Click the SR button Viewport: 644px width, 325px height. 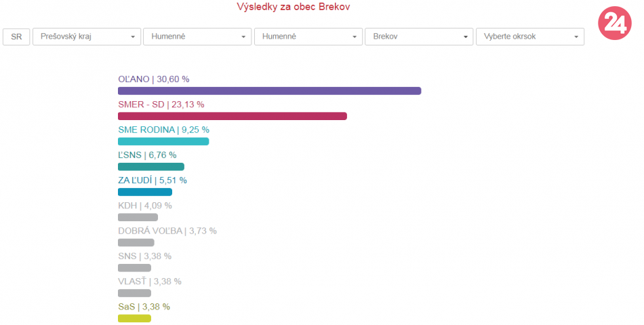(16, 37)
